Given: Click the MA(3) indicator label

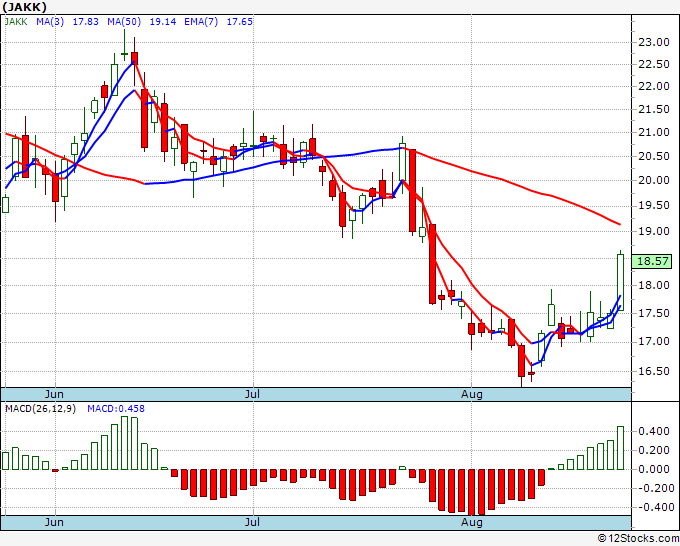Looking at the screenshot, I should coord(50,22).
